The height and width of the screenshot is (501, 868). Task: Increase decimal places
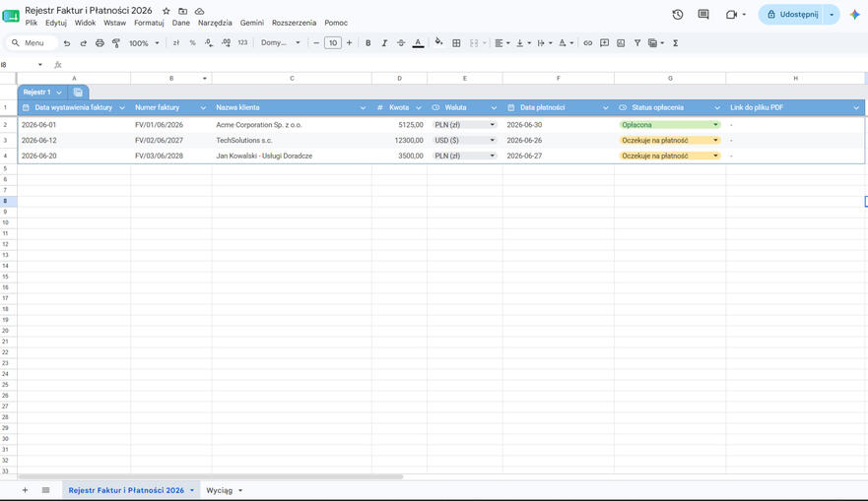coord(226,43)
